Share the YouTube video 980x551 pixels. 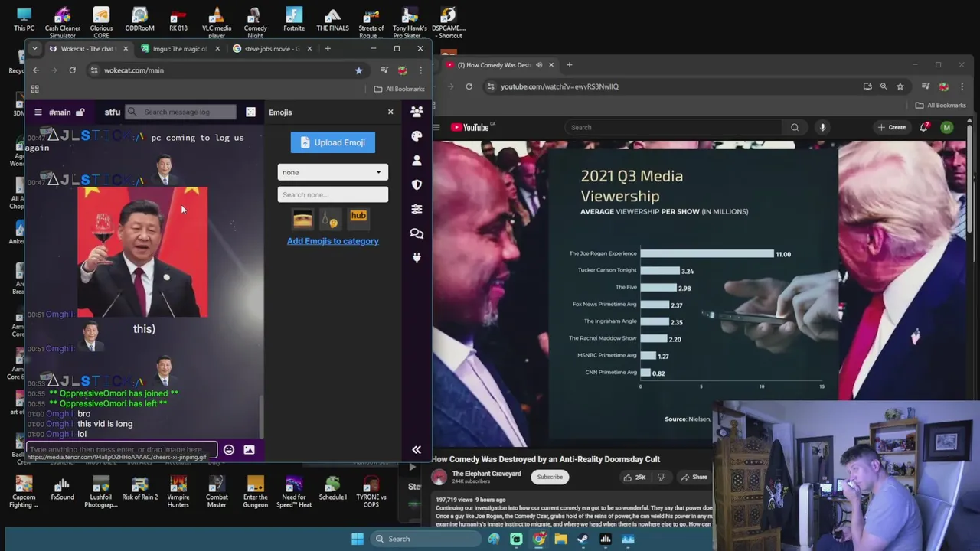694,478
